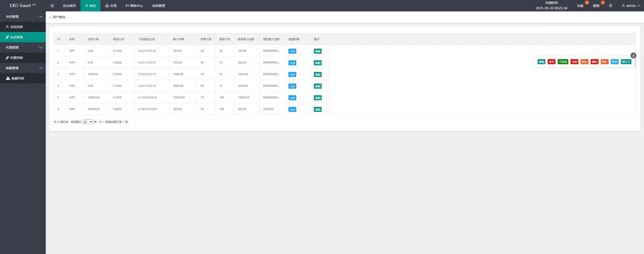The width and height of the screenshot is (644, 254).
Task: Click 团队 button in popup
Action: click(x=605, y=62)
